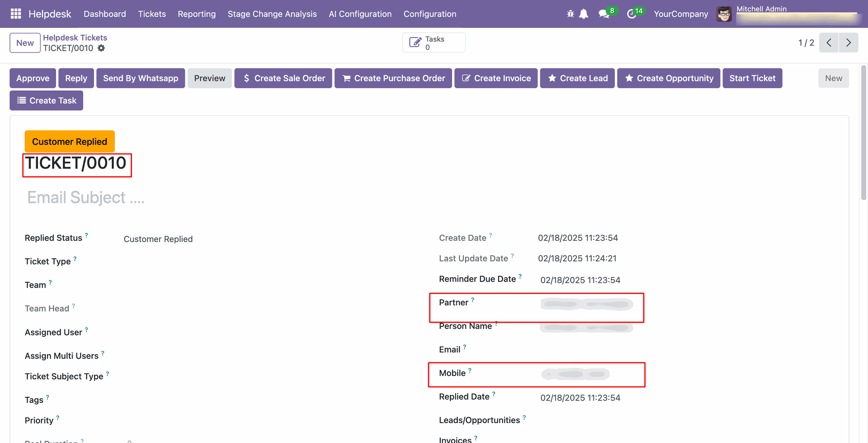Image resolution: width=868 pixels, height=443 pixels.
Task: Select the New stage in status bar
Action: coord(834,78)
